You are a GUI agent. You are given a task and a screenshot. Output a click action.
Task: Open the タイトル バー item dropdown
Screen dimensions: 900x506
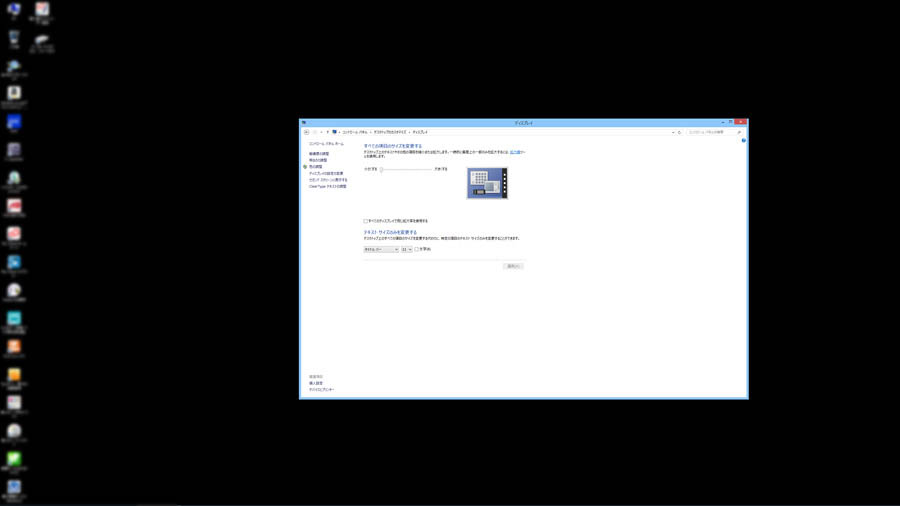point(381,249)
